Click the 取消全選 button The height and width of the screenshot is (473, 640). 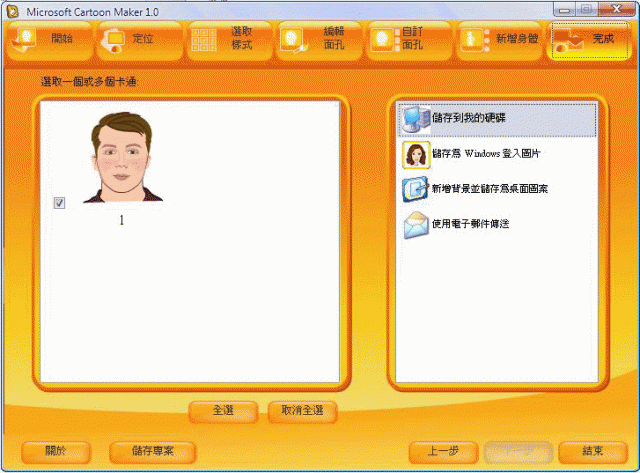point(302,411)
